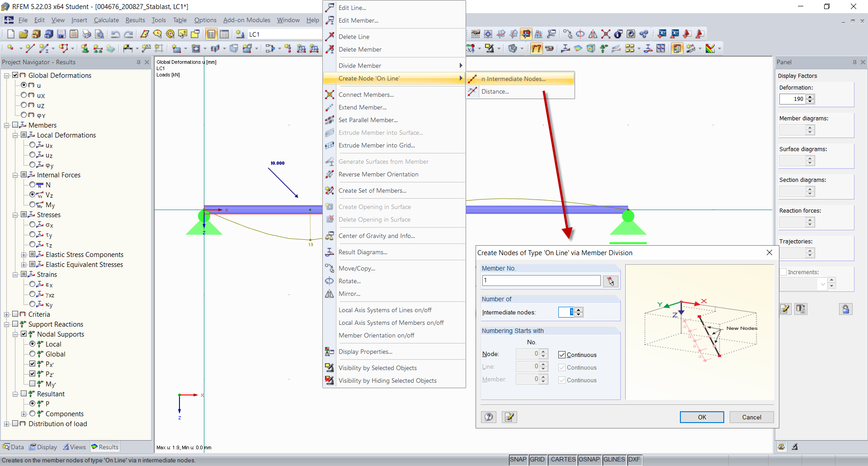Toggle the control panel toolbar icon

(677, 48)
